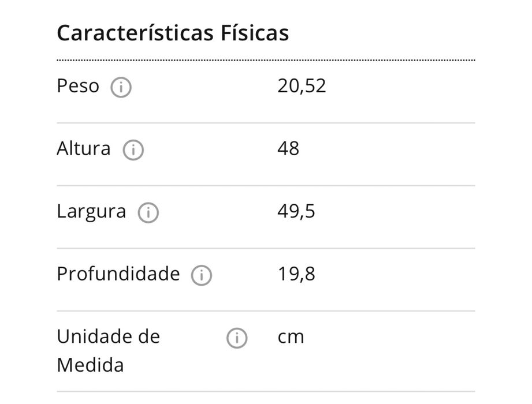Image resolution: width=532 pixels, height=404 pixels.
Task: Click the info icon next to Peso
Action: point(121,88)
